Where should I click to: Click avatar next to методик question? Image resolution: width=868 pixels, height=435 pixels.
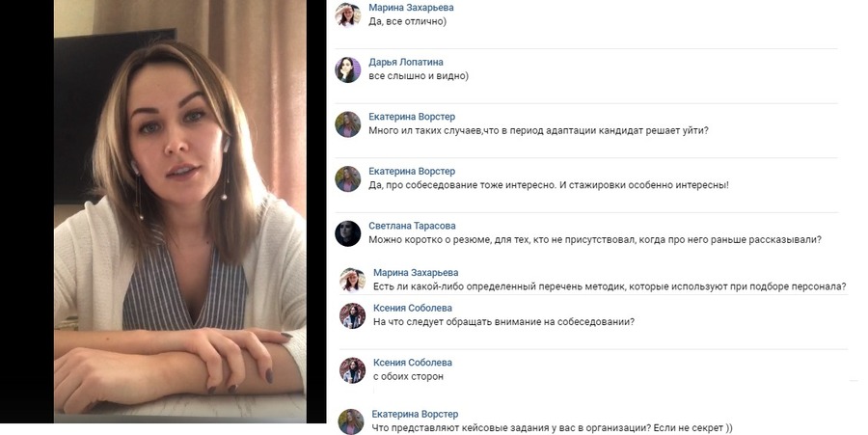[x=352, y=280]
